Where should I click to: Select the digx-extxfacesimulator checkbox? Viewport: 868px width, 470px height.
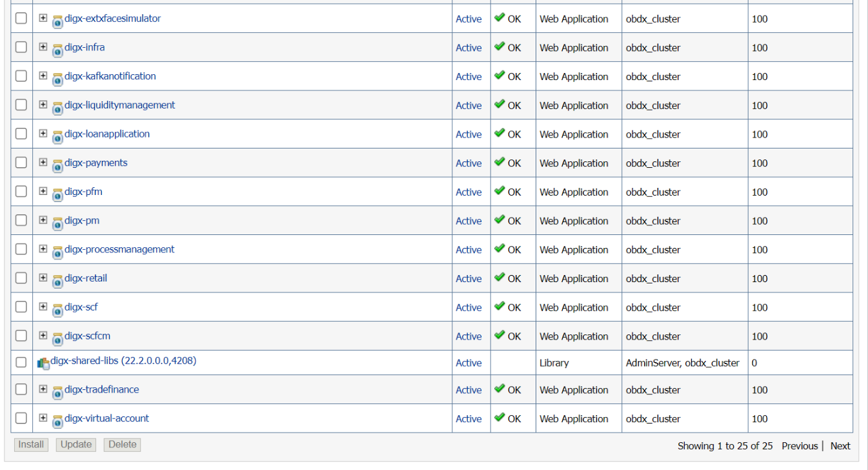point(21,18)
